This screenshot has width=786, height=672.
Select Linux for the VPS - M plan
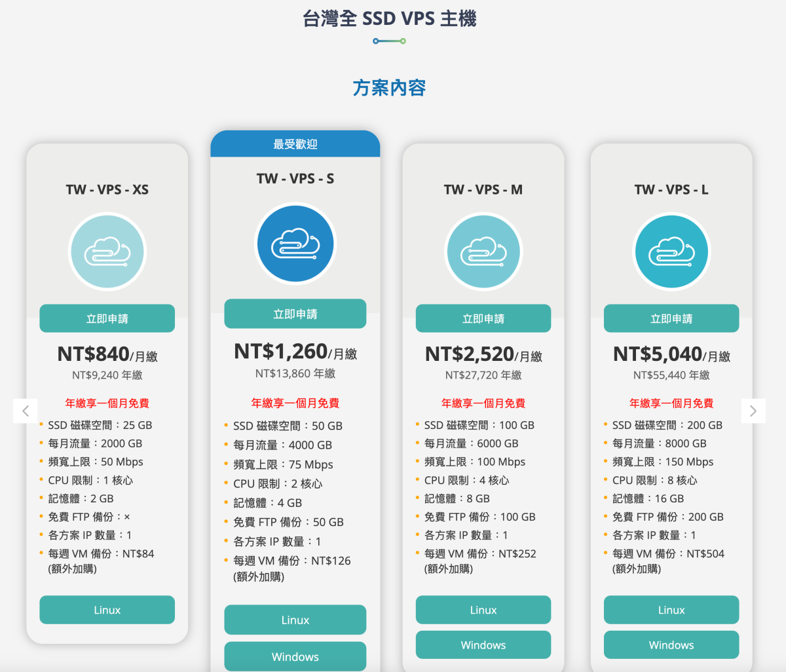tap(483, 610)
